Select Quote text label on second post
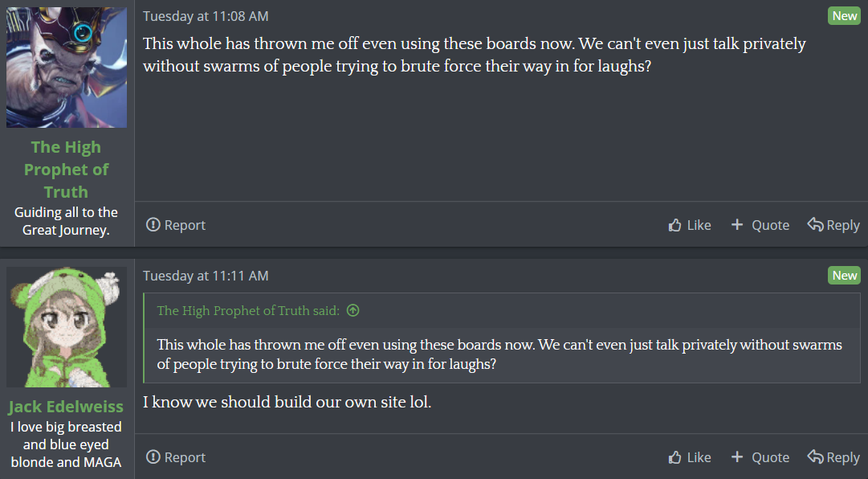This screenshot has width=868, height=479. pyautogui.click(x=770, y=456)
